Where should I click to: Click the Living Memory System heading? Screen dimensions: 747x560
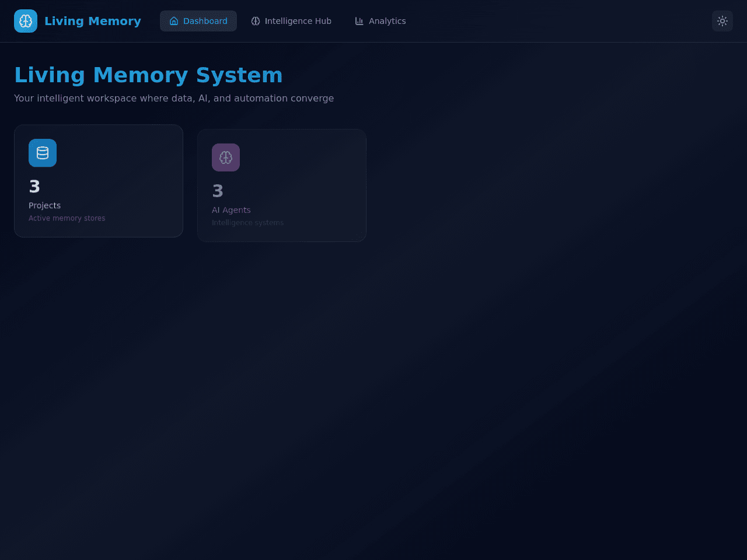click(148, 75)
